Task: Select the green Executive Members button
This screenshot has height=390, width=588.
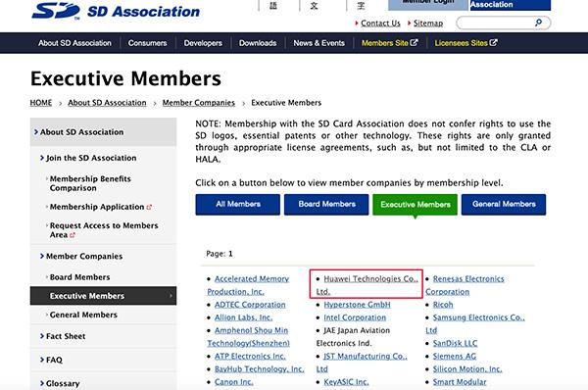Action: (x=416, y=205)
